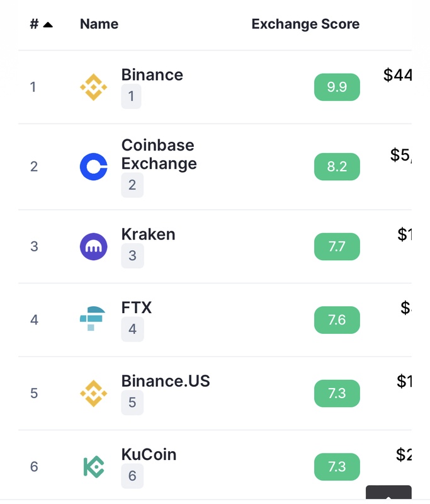Click Coinbase's 8.2 exchange score badge
This screenshot has height=504, width=430.
[337, 166]
